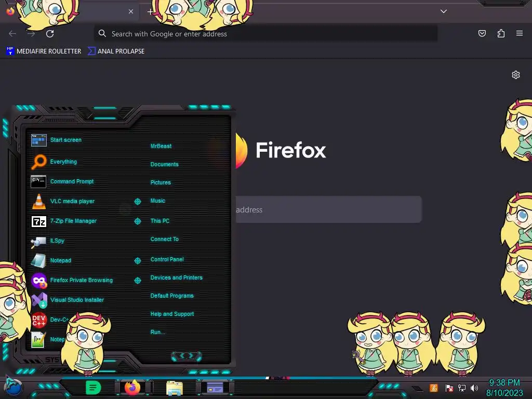Click the start menu shutdown arrows button

pos(187,356)
